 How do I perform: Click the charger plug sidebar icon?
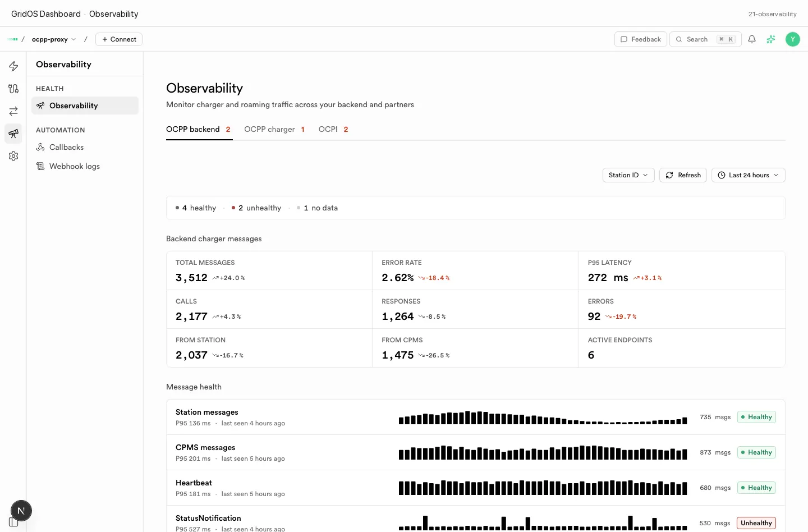tap(13, 89)
